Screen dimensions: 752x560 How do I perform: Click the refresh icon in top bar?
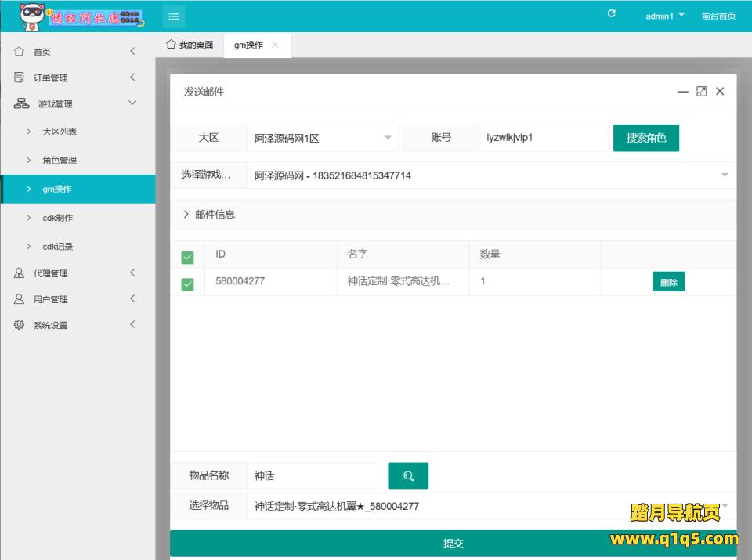pyautogui.click(x=612, y=15)
